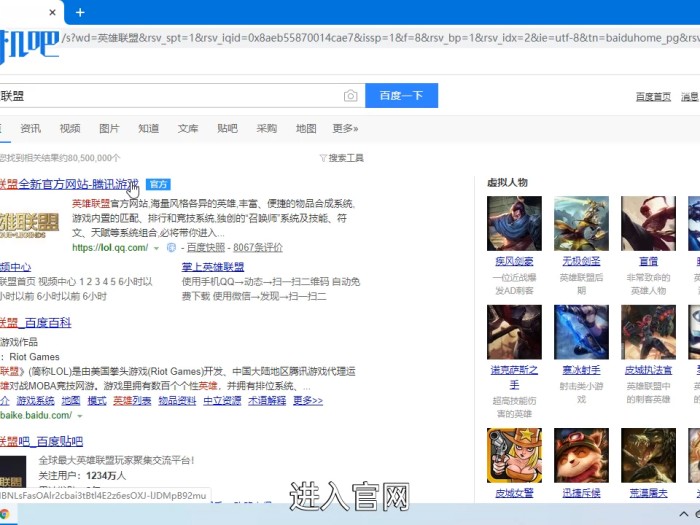Expand the 更多 category menu

point(345,129)
